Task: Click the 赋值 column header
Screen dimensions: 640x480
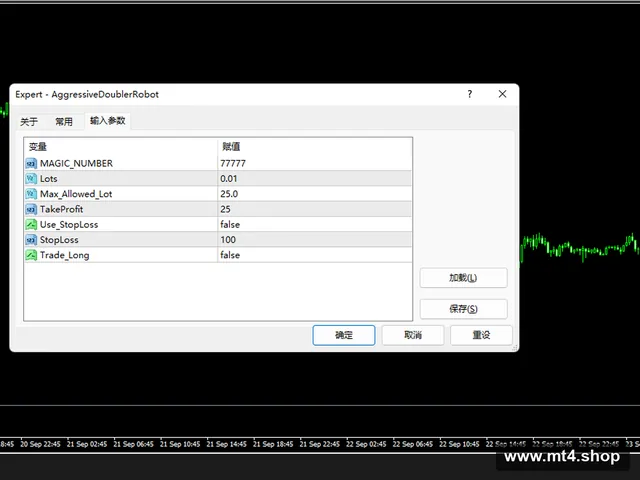Action: point(315,147)
